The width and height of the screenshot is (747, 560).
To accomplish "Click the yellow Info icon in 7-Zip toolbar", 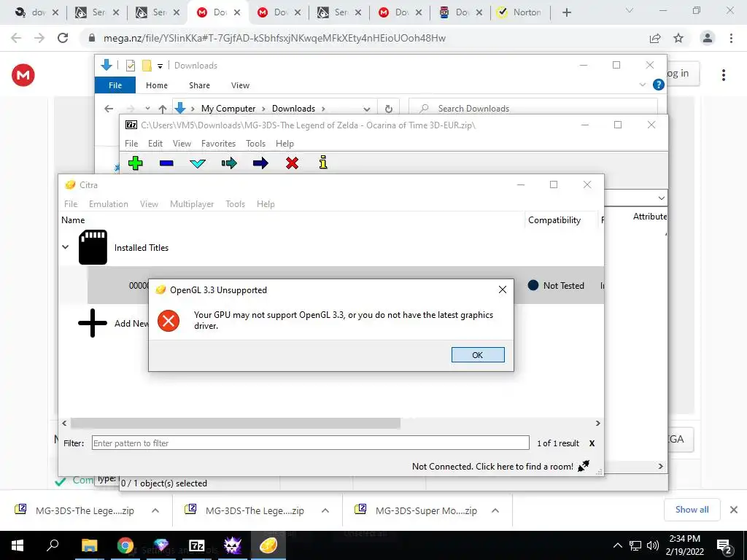I will (323, 163).
